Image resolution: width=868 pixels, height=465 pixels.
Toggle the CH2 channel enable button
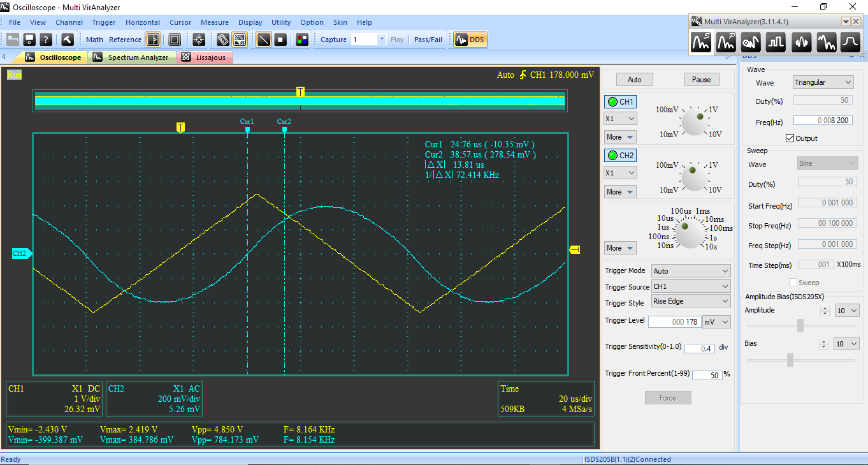pos(620,156)
